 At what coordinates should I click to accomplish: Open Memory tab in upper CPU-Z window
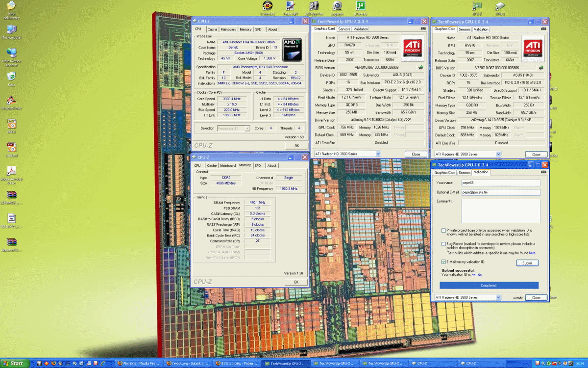245,29
